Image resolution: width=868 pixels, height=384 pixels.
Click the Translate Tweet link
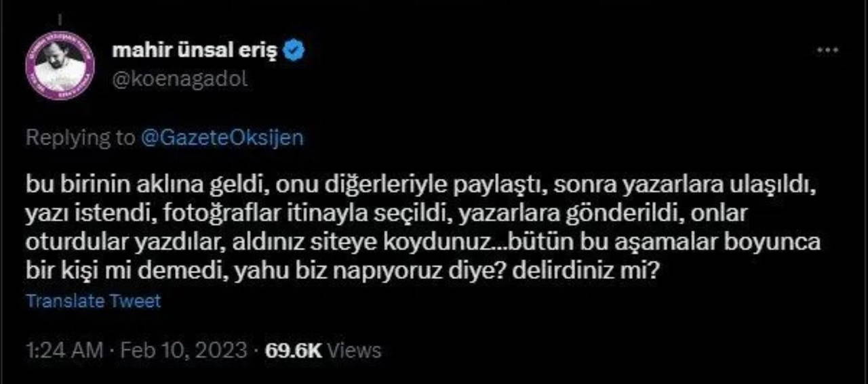click(x=94, y=301)
